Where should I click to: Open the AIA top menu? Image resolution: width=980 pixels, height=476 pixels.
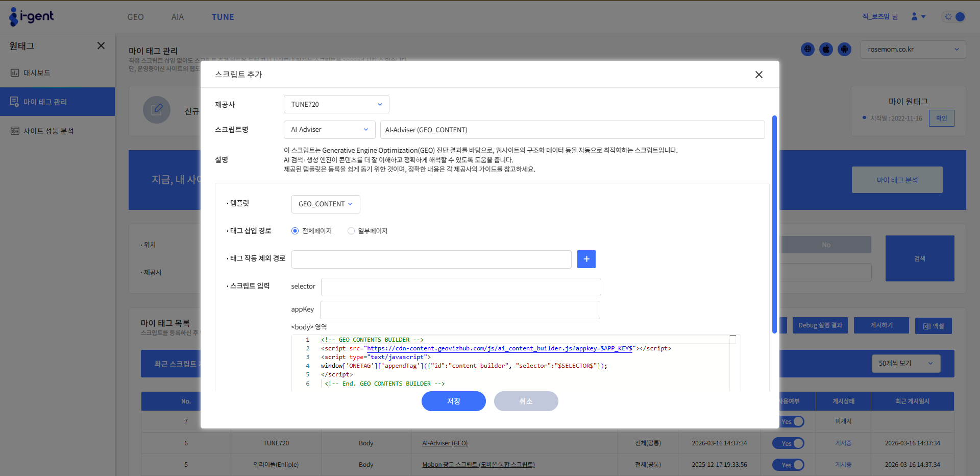coord(178,17)
